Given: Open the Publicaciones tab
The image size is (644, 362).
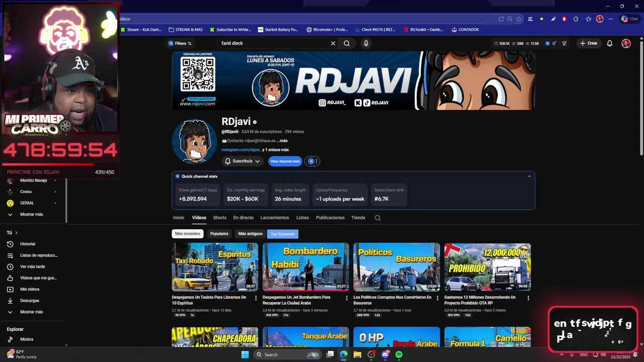Looking at the screenshot, I should [330, 218].
